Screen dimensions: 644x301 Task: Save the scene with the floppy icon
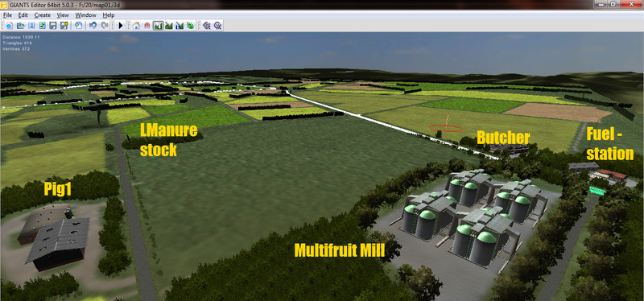(52, 26)
